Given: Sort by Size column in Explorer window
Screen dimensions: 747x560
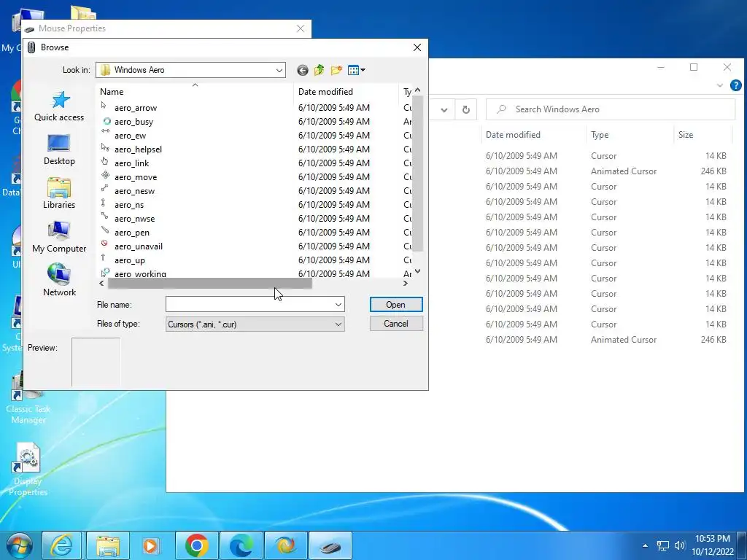Looking at the screenshot, I should 703,135.
